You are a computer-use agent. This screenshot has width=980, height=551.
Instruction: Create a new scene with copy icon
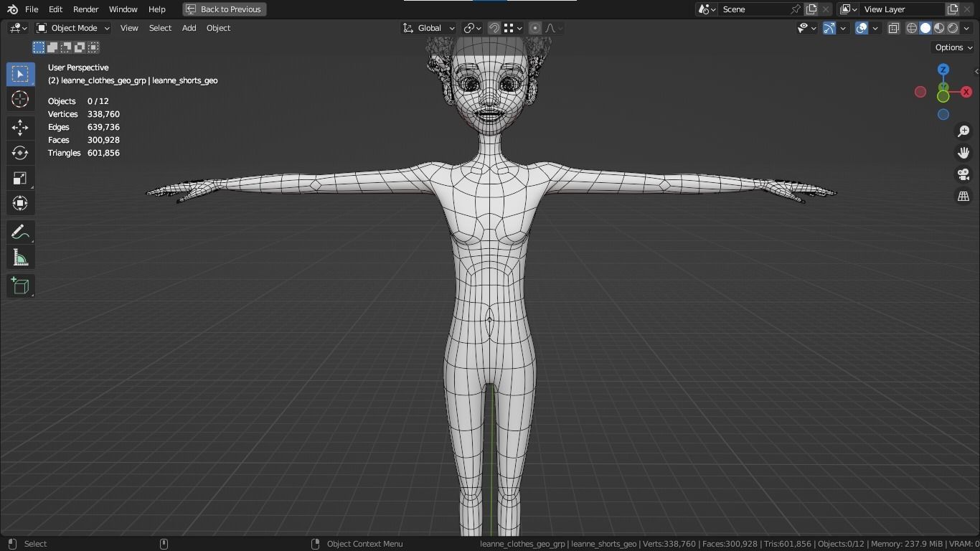coord(811,9)
